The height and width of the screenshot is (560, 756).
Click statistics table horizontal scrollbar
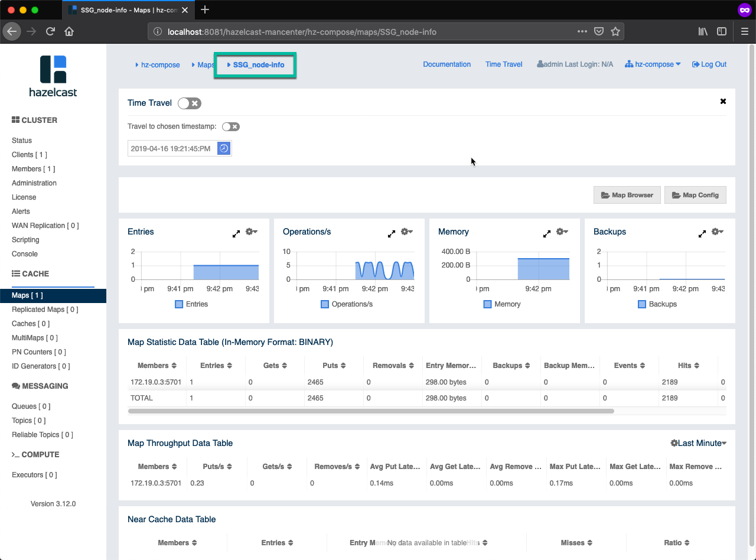(x=371, y=411)
